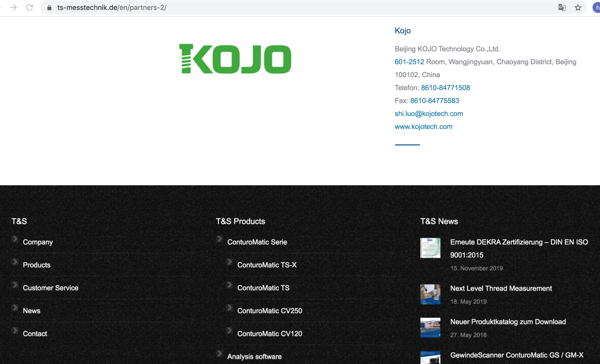Click chevron beside ConturoMatic CV120
Image resolution: width=600 pixels, height=364 pixels.
point(229,330)
